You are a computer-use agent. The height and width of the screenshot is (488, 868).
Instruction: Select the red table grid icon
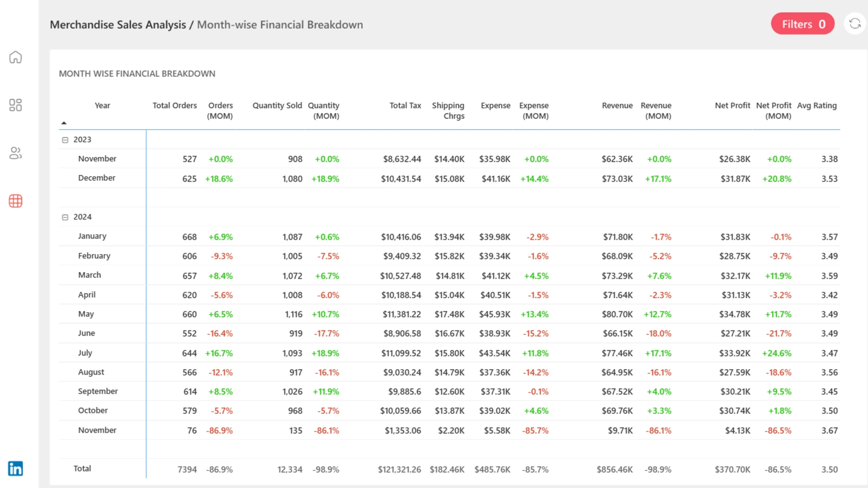tap(15, 201)
